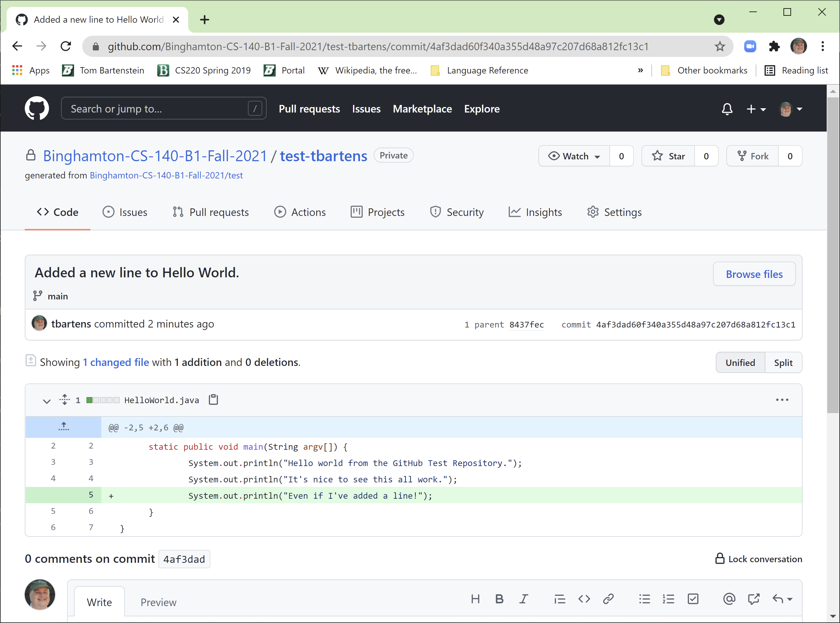The height and width of the screenshot is (623, 840).
Task: Click the Browse files button
Action: (754, 274)
